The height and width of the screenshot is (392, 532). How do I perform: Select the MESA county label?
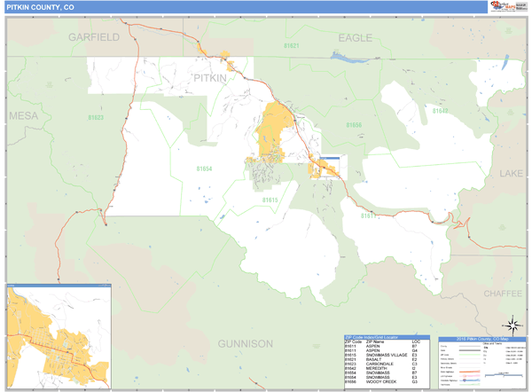tap(24, 116)
